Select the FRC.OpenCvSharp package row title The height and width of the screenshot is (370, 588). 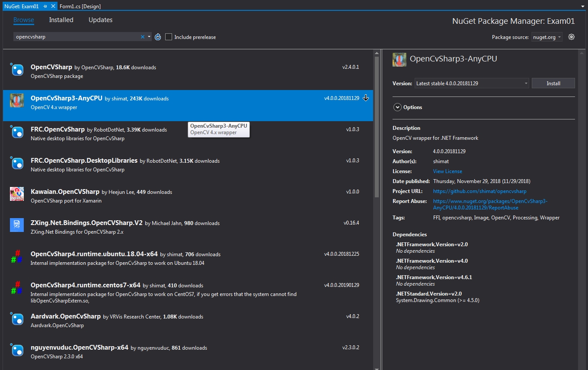click(x=58, y=129)
